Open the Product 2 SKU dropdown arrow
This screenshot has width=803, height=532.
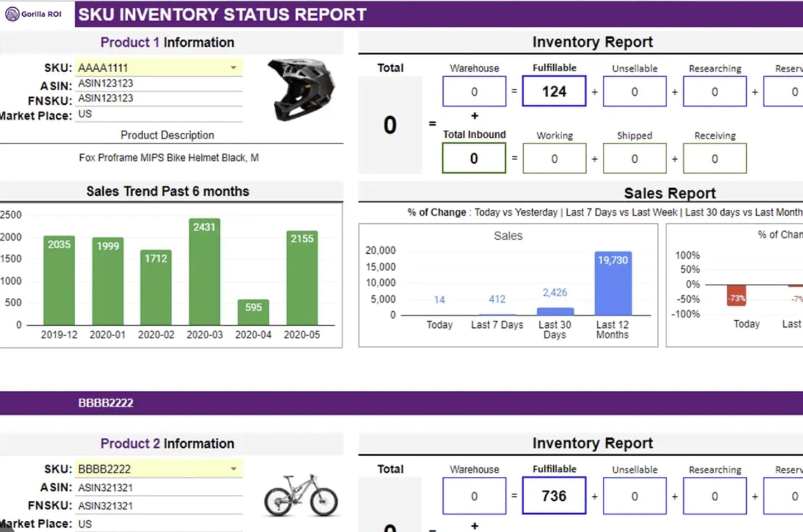coord(234,469)
